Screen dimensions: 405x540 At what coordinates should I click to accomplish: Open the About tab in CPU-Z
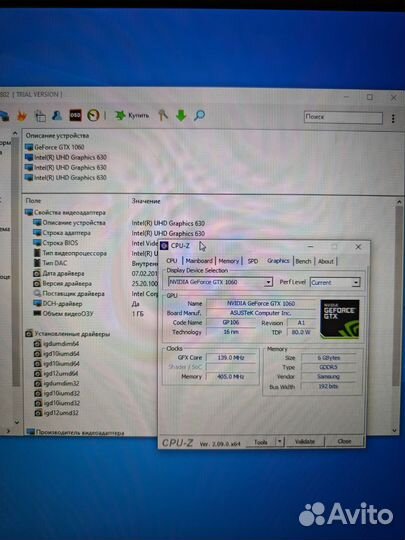tap(325, 261)
